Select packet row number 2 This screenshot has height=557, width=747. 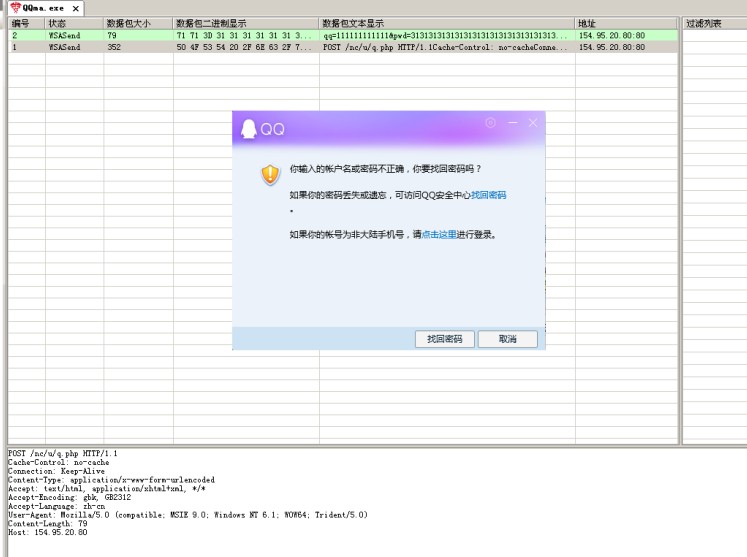coord(343,35)
